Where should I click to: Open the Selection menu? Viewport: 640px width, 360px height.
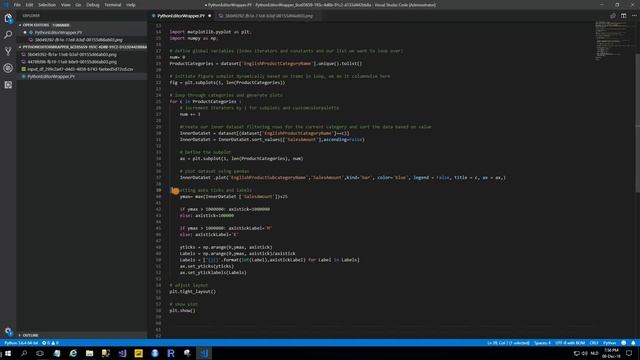pyautogui.click(x=47, y=5)
